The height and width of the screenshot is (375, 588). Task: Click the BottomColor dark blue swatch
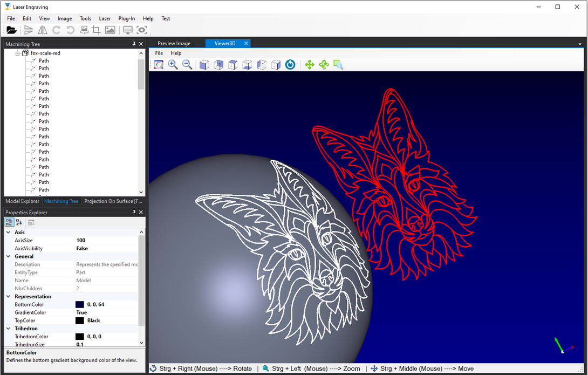(80, 305)
